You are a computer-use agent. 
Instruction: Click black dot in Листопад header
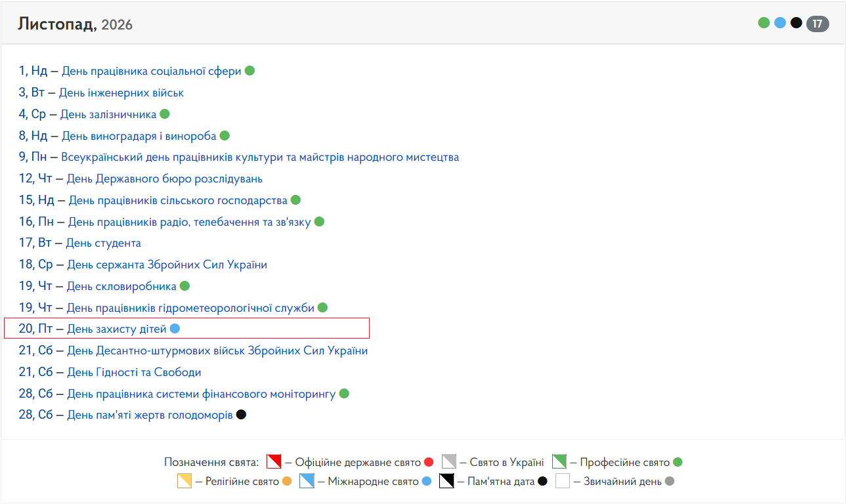pos(796,23)
